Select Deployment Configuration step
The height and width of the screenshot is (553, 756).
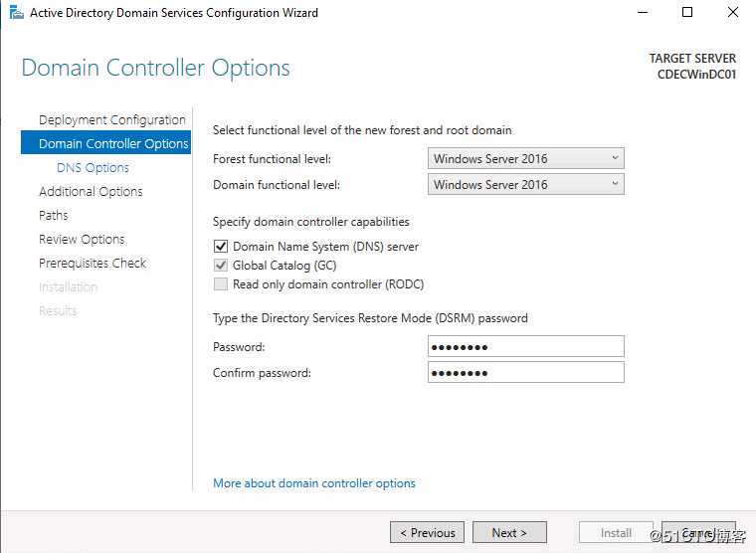111,119
